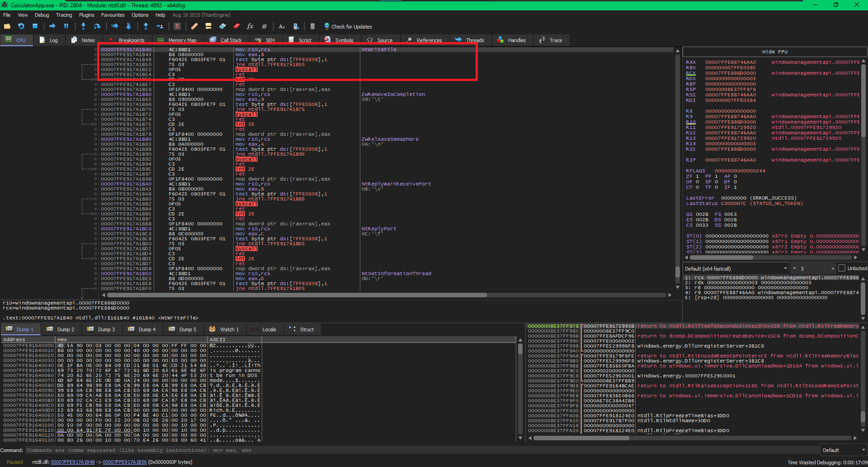The image size is (868, 467).
Task: Open the Default command-type dropdown
Action: coord(843,450)
